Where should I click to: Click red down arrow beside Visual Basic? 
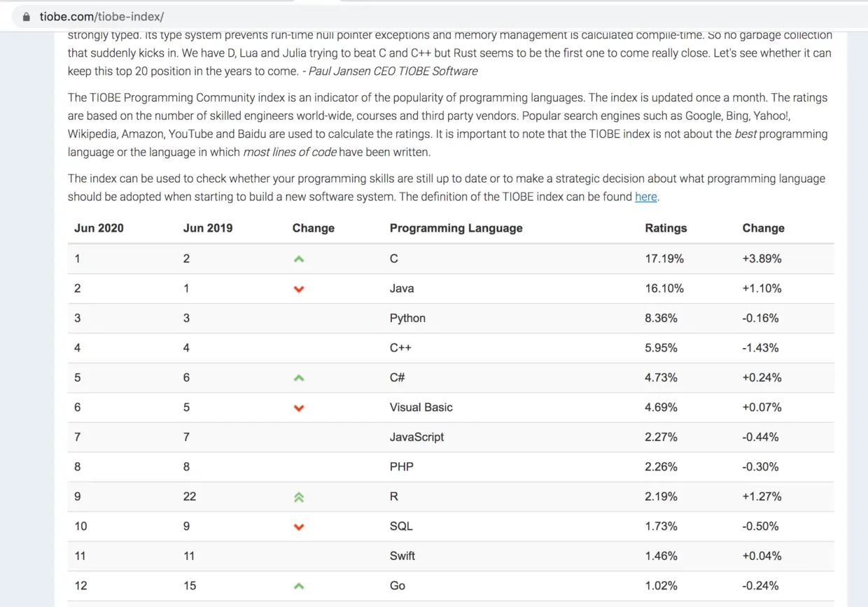point(299,408)
